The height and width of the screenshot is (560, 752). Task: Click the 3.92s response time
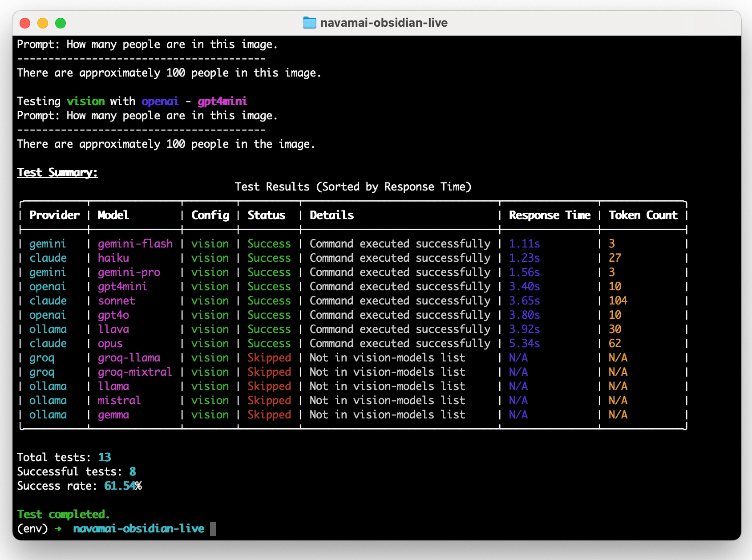[x=525, y=329]
